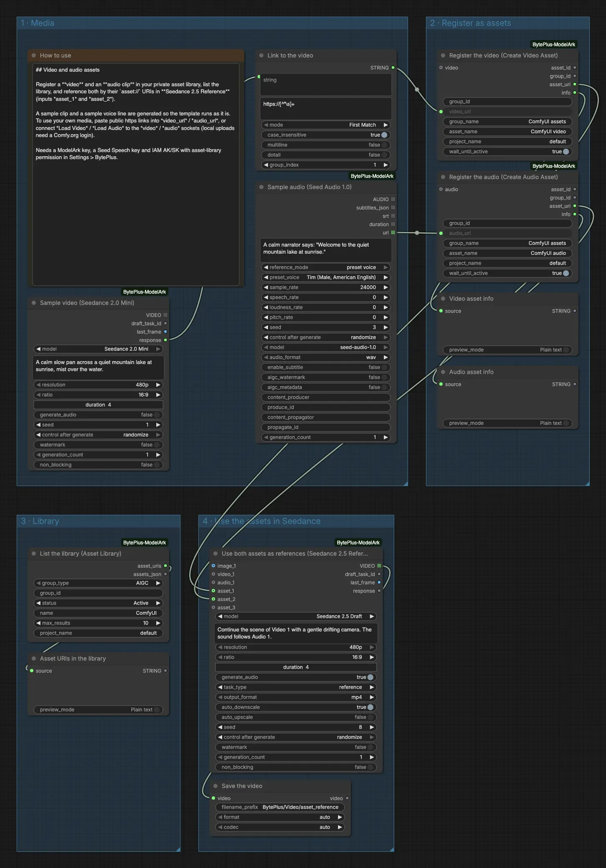Collapse the Register the audio node dot
606x868 pixels.
click(x=443, y=177)
